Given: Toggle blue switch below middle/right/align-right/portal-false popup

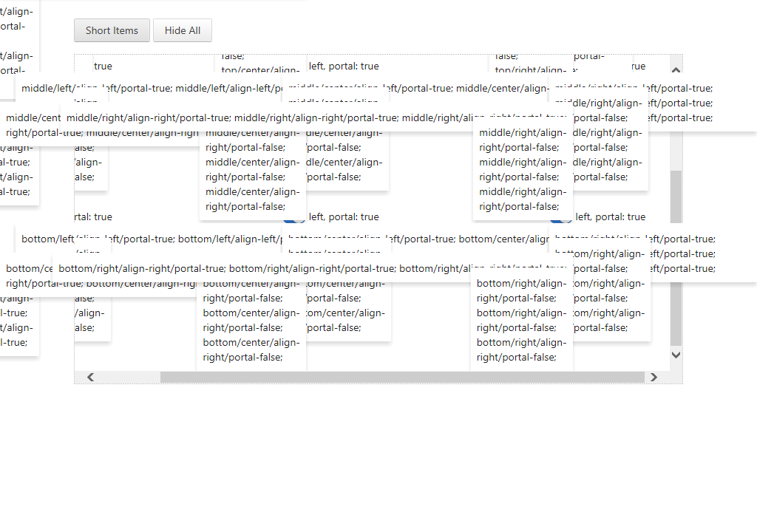Looking at the screenshot, I should click(558, 219).
